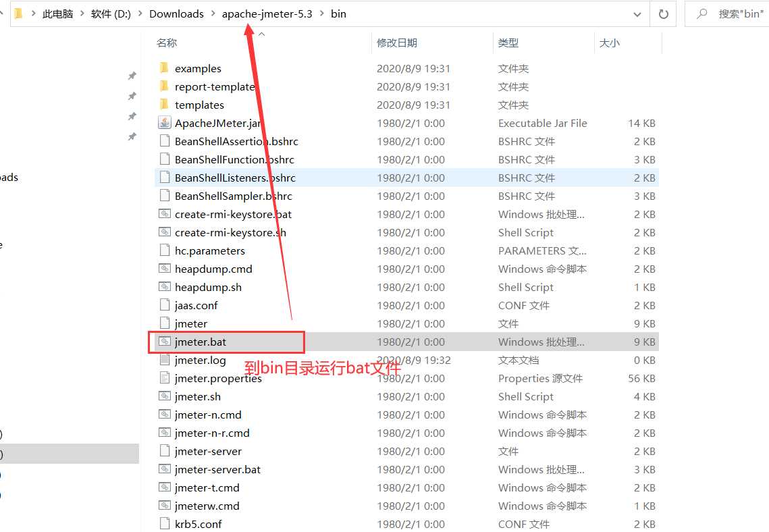769x532 pixels.
Task: Click the jmeter-t.cmd script icon
Action: coord(164,487)
